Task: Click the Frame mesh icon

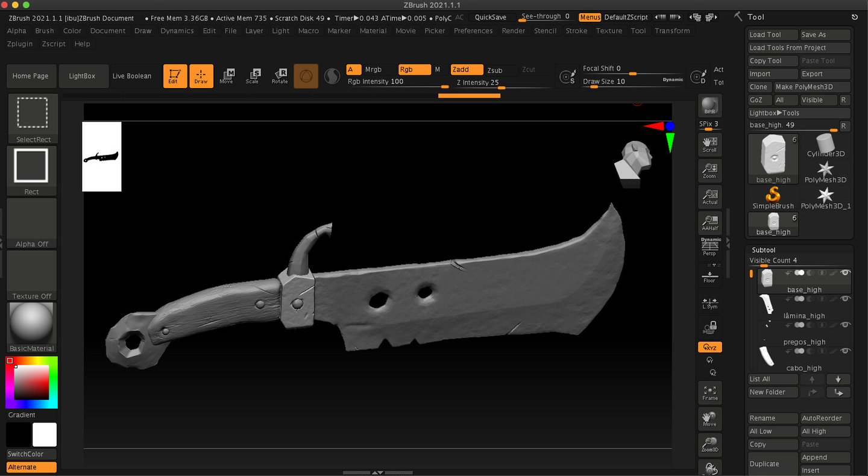Action: point(709,392)
